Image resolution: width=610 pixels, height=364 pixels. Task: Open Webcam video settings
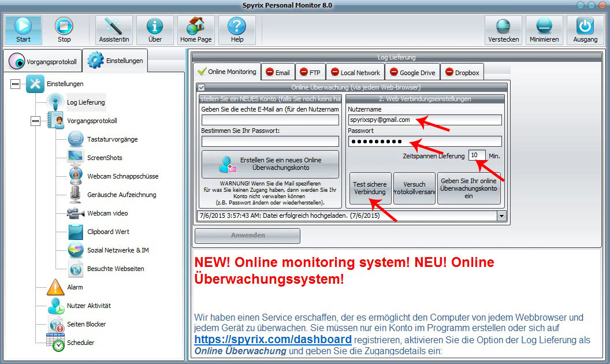(x=107, y=213)
